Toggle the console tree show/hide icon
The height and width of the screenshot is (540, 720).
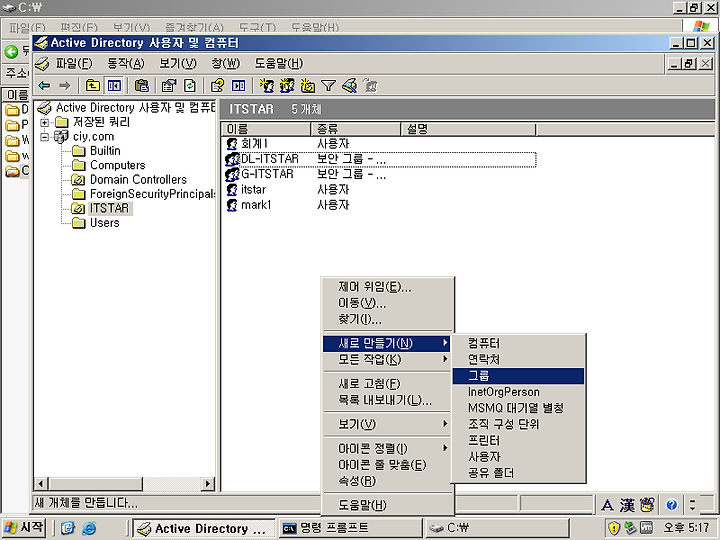click(x=114, y=86)
